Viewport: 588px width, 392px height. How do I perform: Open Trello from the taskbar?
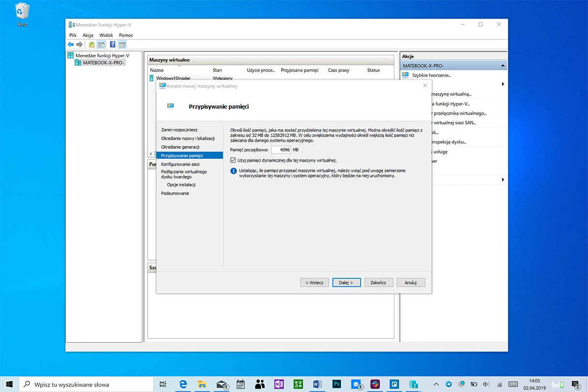tap(394, 384)
